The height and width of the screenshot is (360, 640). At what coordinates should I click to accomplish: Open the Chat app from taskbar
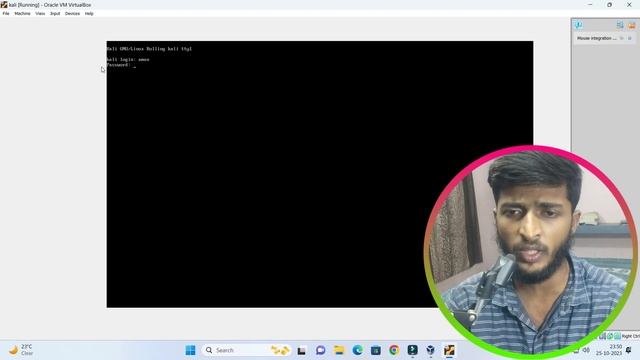pyautogui.click(x=320, y=350)
